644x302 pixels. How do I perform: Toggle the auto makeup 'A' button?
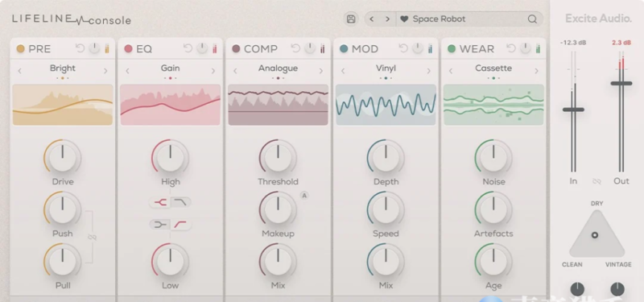[304, 196]
